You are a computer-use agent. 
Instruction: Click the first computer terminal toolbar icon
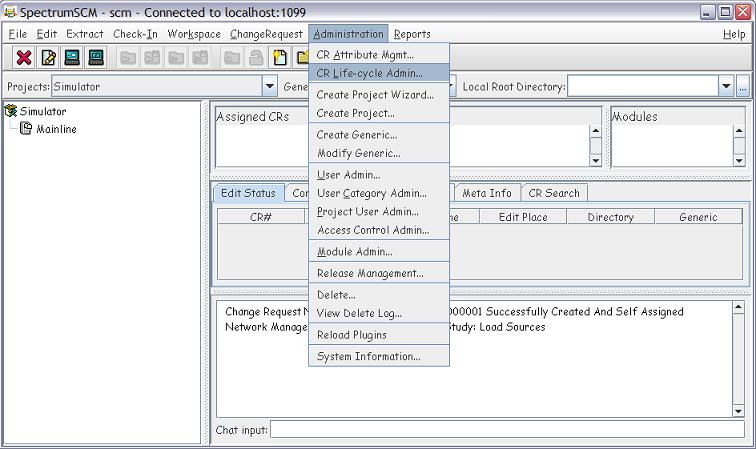pyautogui.click(x=72, y=58)
